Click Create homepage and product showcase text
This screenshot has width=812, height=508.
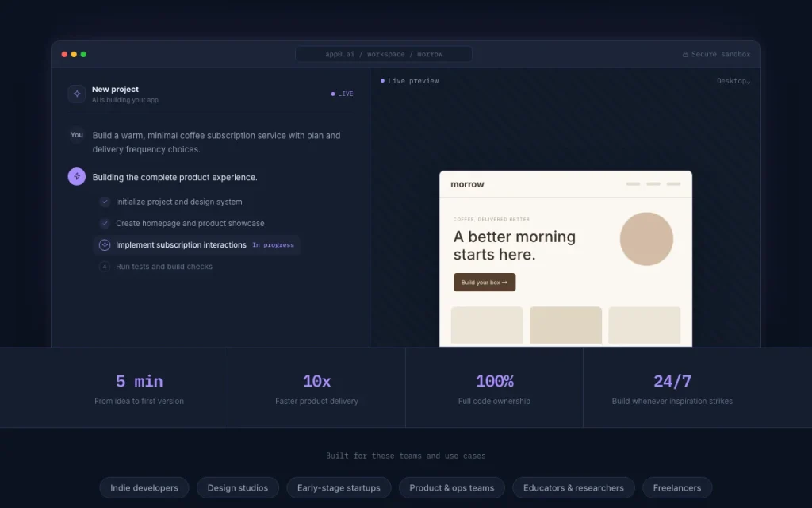(190, 223)
